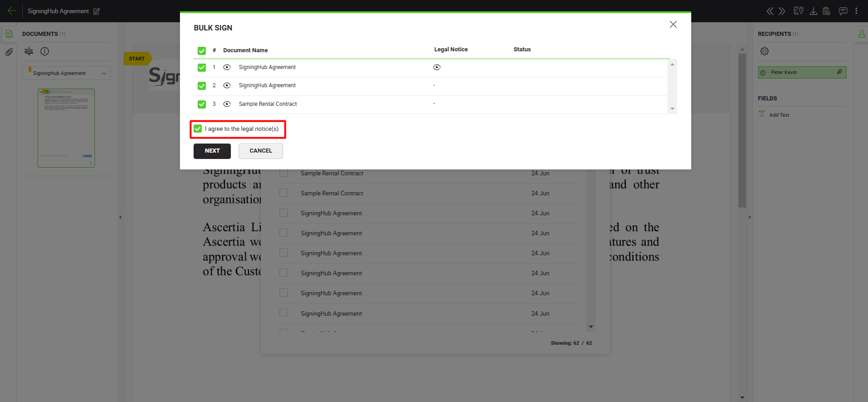Click the green back arrow

point(11,11)
